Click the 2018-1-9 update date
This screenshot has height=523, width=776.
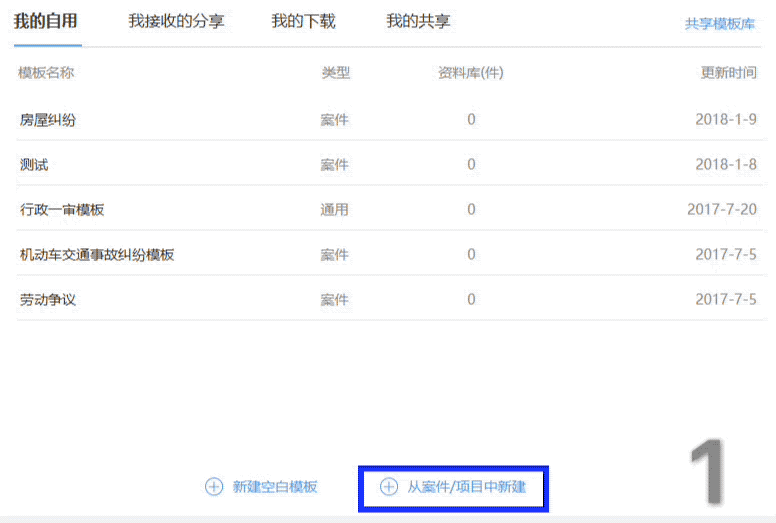[x=726, y=119]
